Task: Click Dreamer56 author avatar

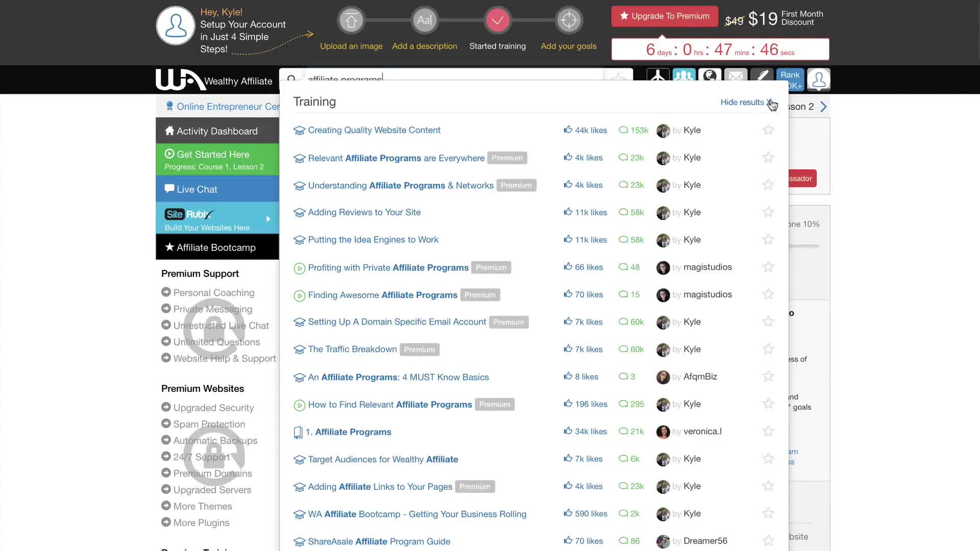Action: [663, 541]
